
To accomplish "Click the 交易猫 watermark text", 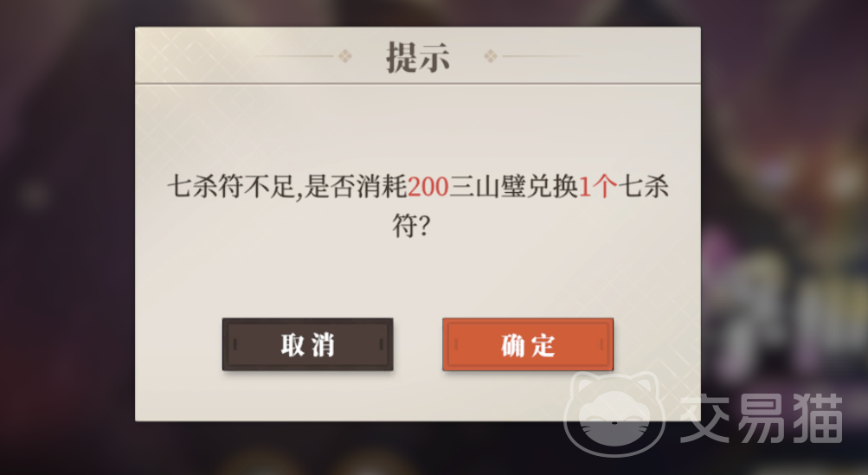I will [762, 419].
